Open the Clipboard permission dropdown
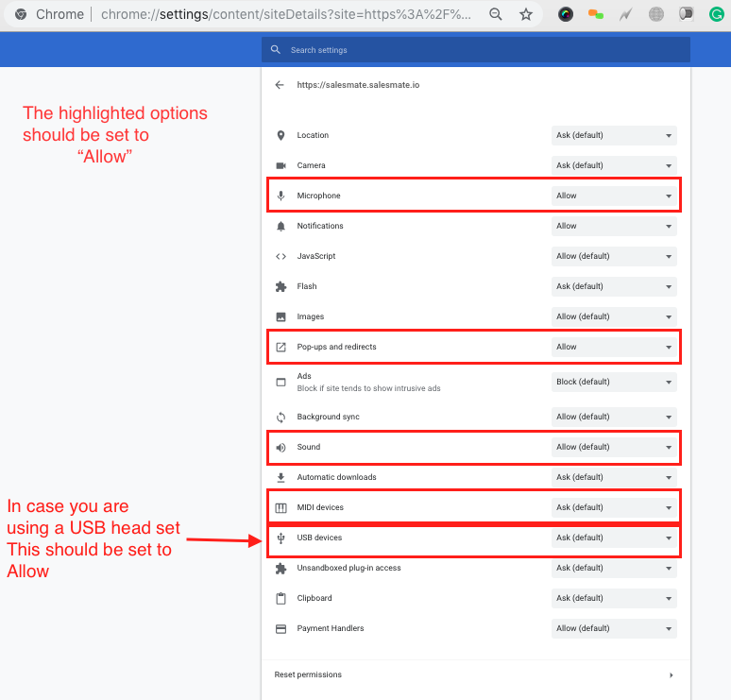The width and height of the screenshot is (731, 700). tap(614, 598)
